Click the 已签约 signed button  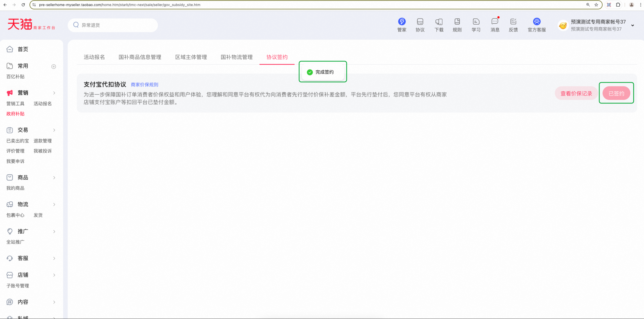(616, 93)
